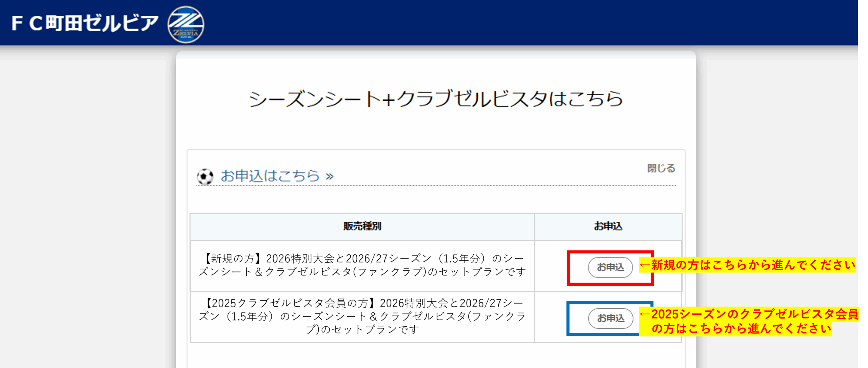Click the soccer ball icon
Image resolution: width=868 pixels, height=368 pixels.
coord(205,177)
